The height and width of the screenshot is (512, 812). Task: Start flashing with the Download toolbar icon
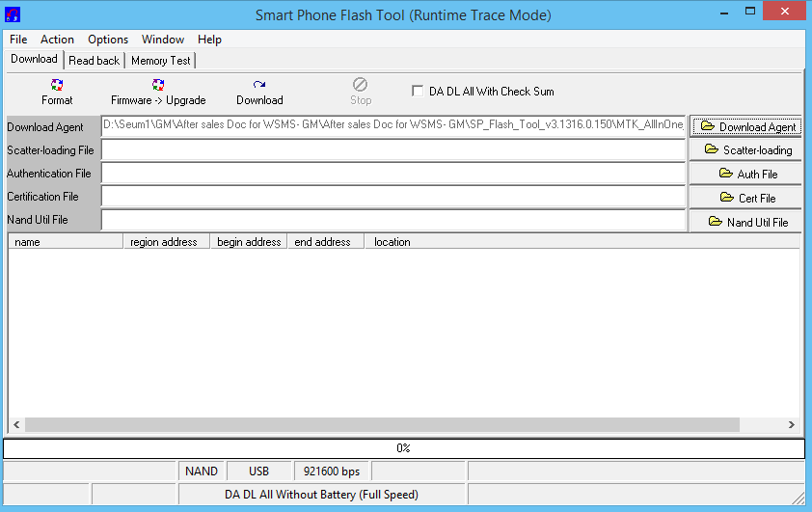[259, 85]
